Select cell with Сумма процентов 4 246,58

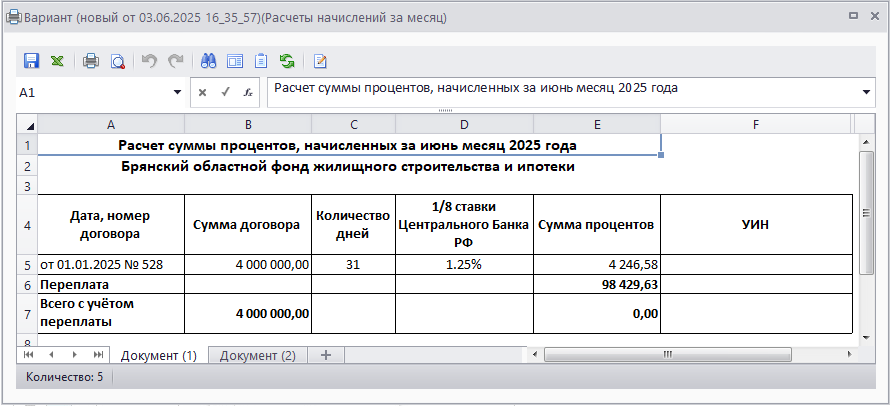pyautogui.click(x=596, y=265)
